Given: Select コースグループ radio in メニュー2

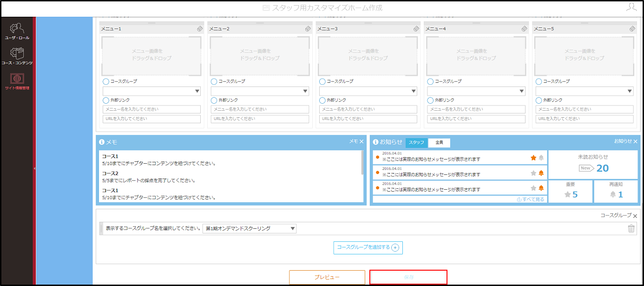Looking at the screenshot, I should coord(214,81).
